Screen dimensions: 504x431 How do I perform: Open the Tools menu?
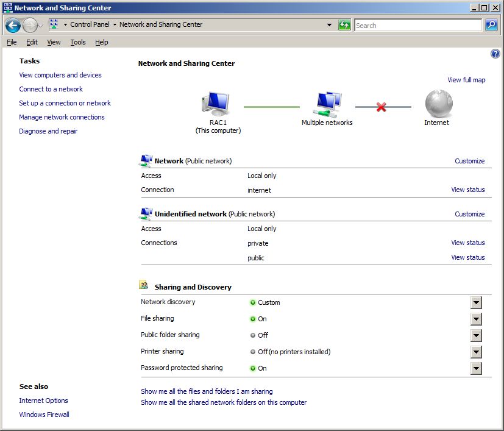[x=78, y=42]
